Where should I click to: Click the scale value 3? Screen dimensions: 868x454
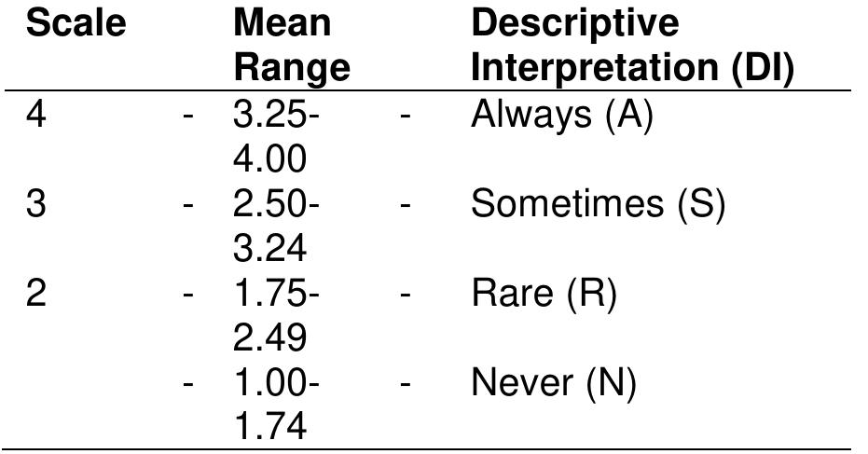(x=35, y=205)
